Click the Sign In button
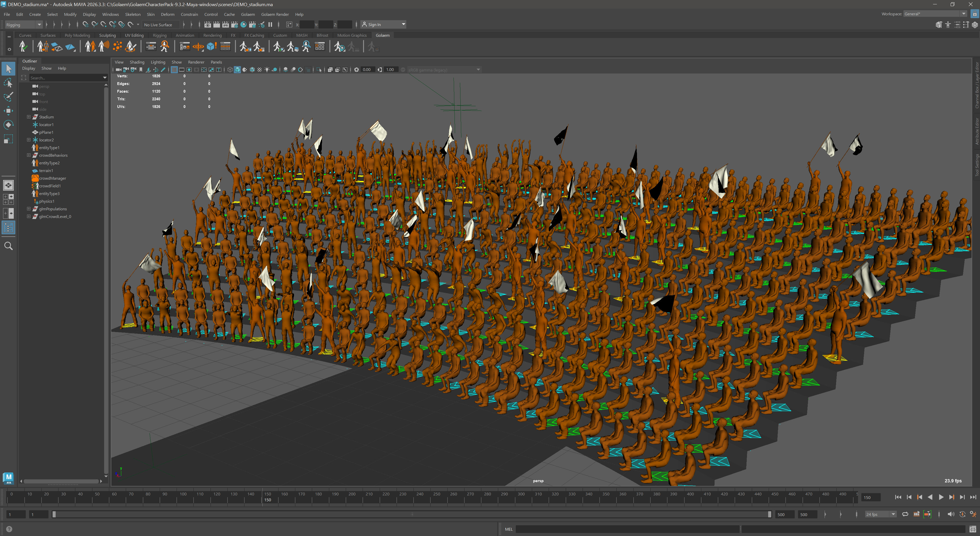Screen dimensions: 980x536 point(383,25)
